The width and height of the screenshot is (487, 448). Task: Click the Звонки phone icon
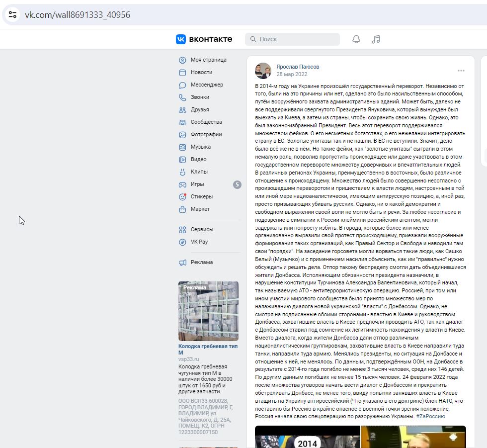point(182,97)
